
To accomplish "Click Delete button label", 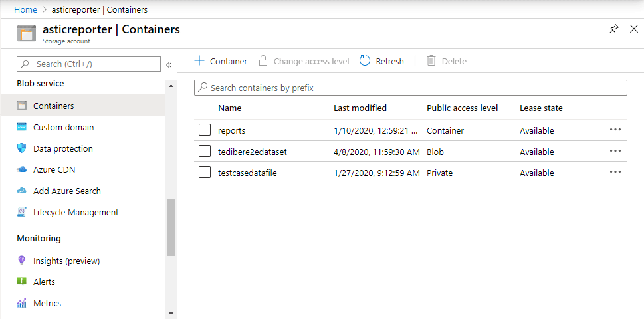I will point(454,62).
